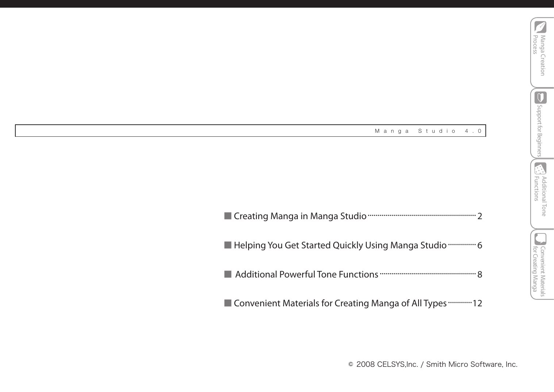The image size is (554, 392).
Task: Go to the 'Convenient Materials for Creating Manga' tab label
Action: tap(539, 271)
